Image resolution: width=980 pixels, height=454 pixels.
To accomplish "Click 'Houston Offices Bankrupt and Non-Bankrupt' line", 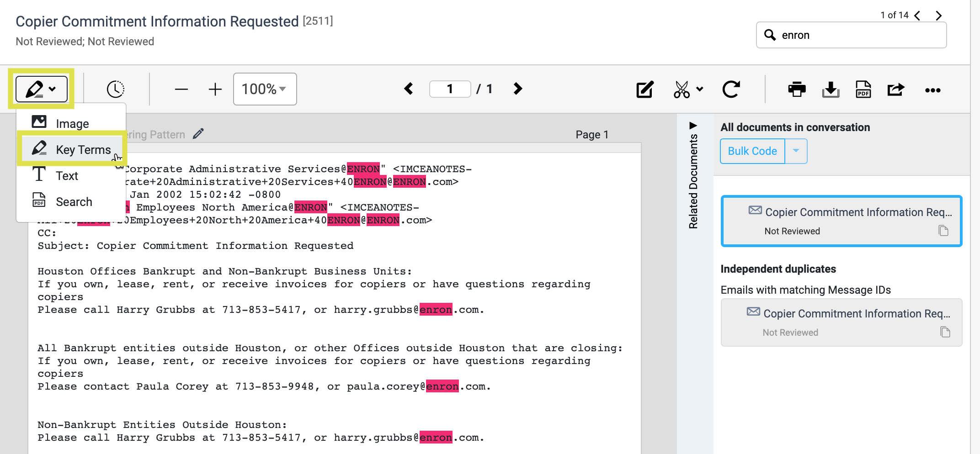I will pos(225,271).
